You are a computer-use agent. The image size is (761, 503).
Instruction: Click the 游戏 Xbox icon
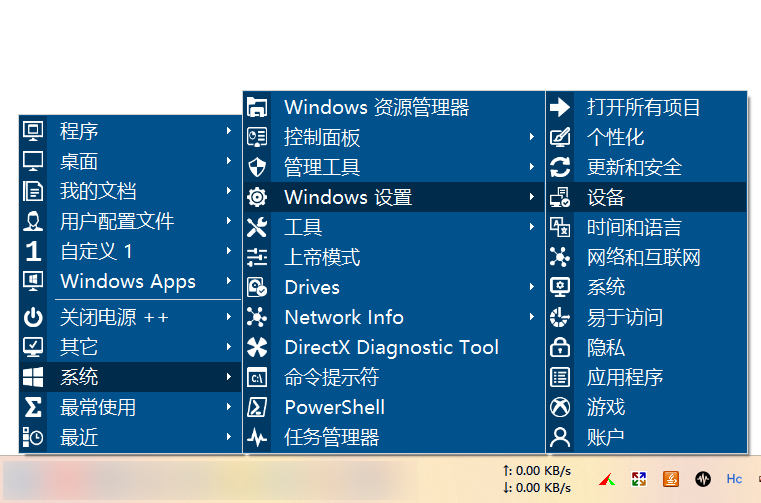point(560,407)
